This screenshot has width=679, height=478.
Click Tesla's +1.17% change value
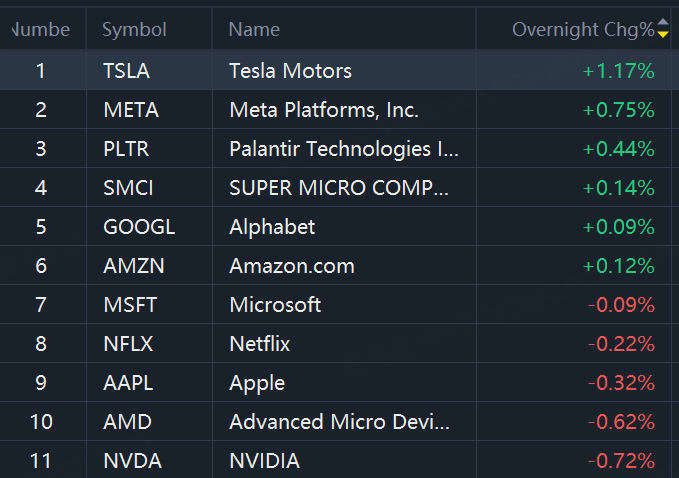tap(618, 71)
